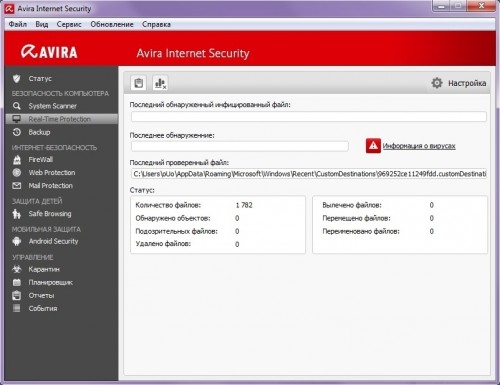500x385 pixels.
Task: Open the Вид menu
Action: [x=42, y=24]
